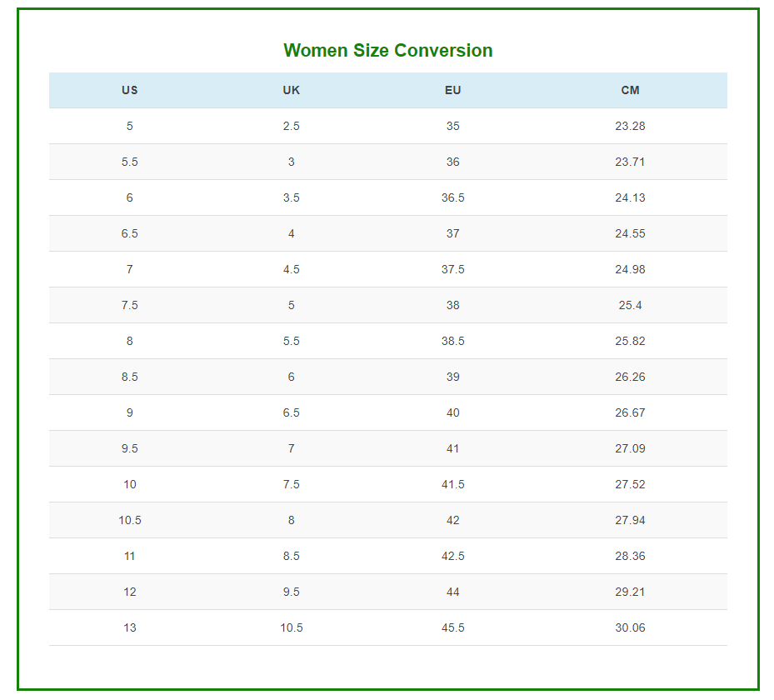Click US size 5 cell
The height and width of the screenshot is (700, 774).
pyautogui.click(x=130, y=126)
